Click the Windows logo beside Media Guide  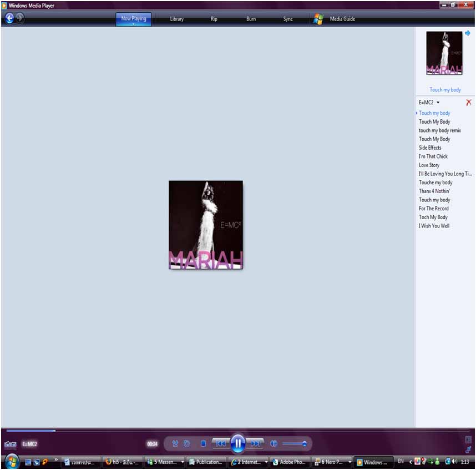318,19
